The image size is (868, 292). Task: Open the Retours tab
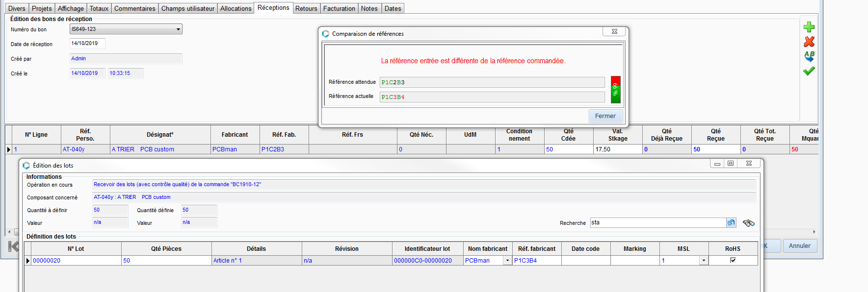pyautogui.click(x=306, y=8)
